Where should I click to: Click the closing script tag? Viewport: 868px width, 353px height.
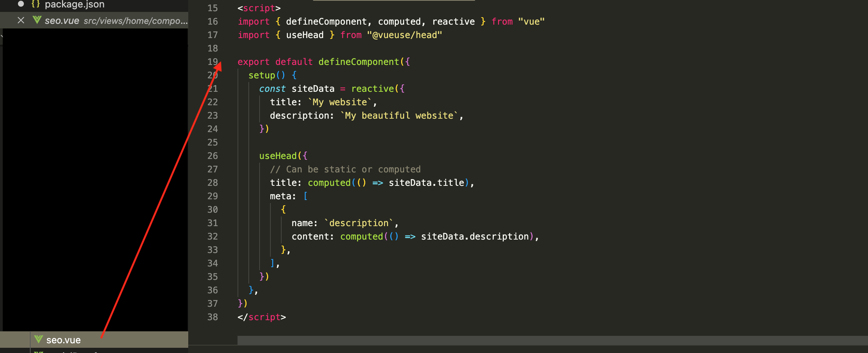[x=261, y=317]
